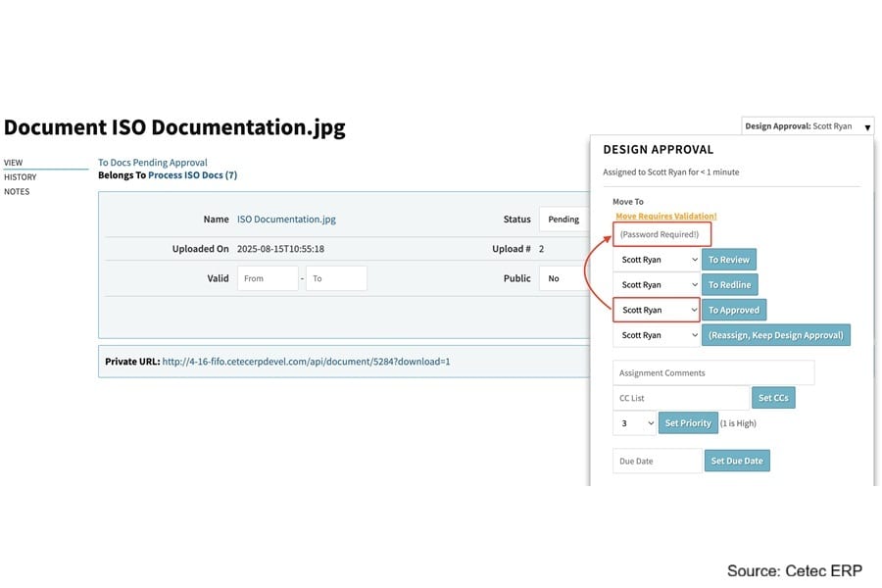
Task: Click the "Set Due Date" button
Action: click(737, 460)
